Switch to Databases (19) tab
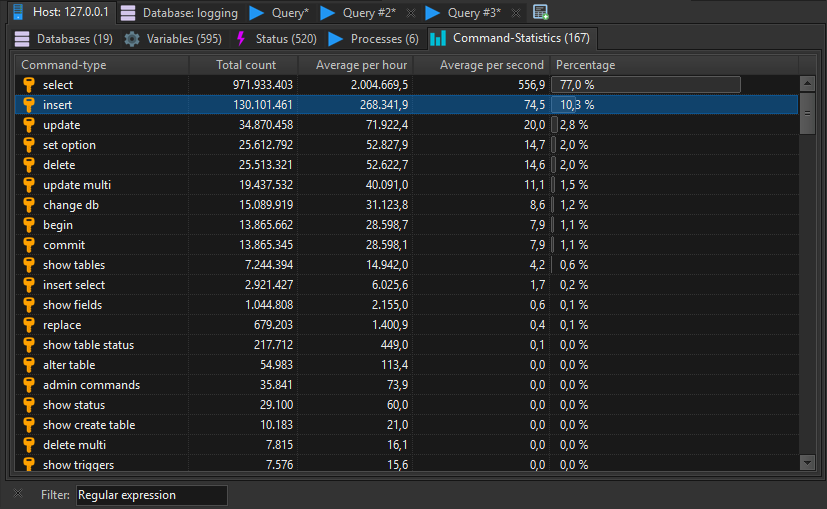Screen dimensions: 827x509 pyautogui.click(x=64, y=39)
